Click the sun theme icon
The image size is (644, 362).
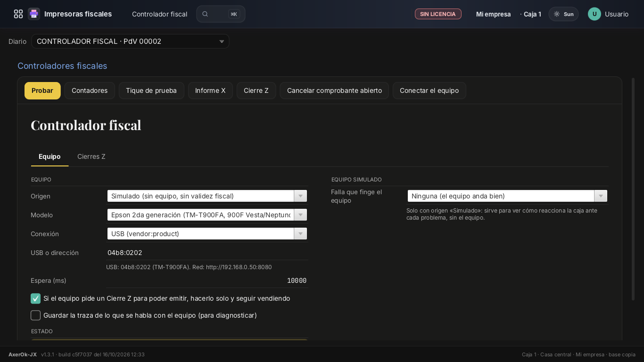click(557, 14)
